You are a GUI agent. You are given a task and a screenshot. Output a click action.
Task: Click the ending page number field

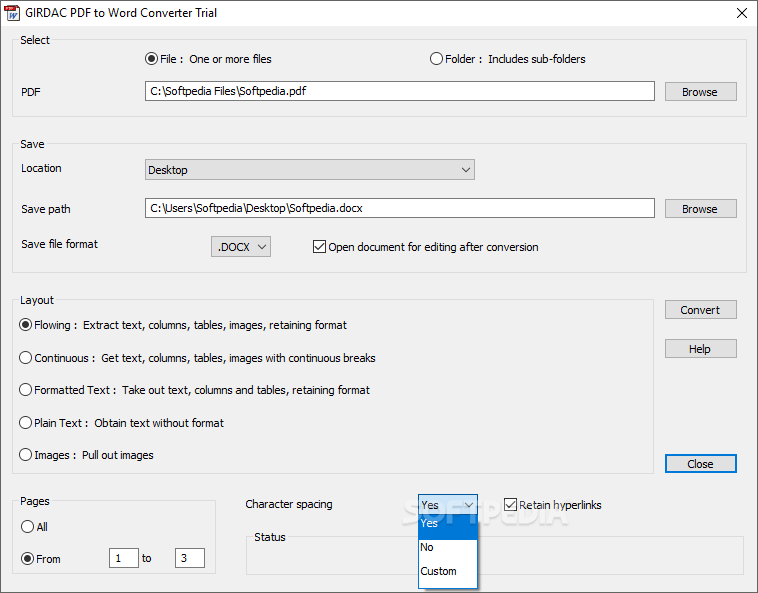[190, 558]
